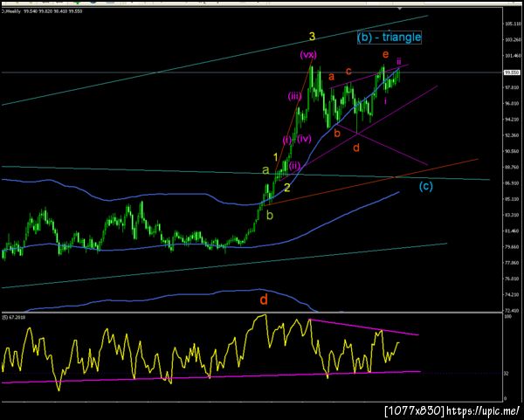524x420 pixels.
Task: Click the blue '(c)' wave label
Action: click(x=426, y=186)
